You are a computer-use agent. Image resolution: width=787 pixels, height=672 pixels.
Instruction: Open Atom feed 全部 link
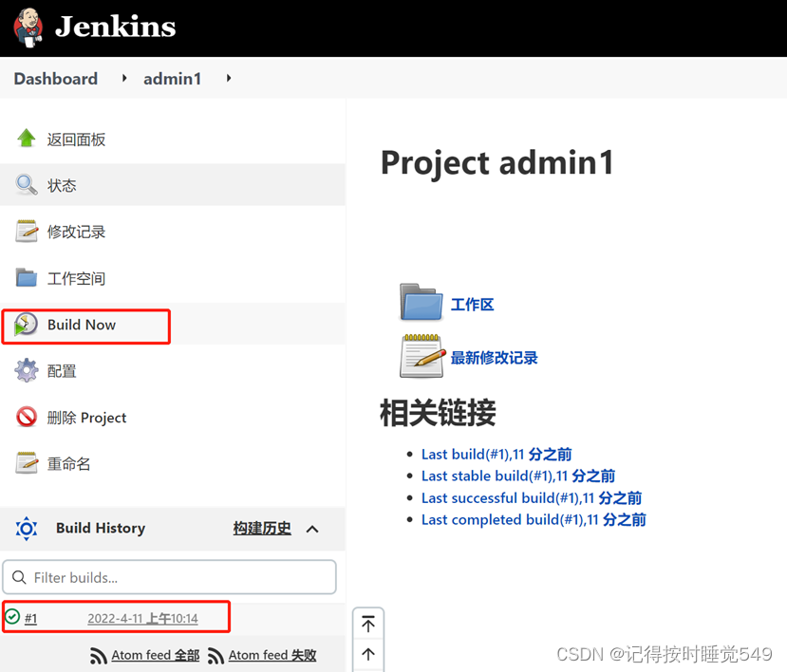[x=156, y=655]
